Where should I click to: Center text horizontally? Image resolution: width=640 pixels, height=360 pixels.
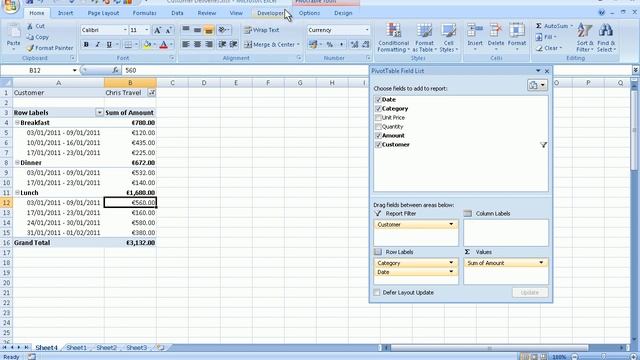(x=197, y=44)
